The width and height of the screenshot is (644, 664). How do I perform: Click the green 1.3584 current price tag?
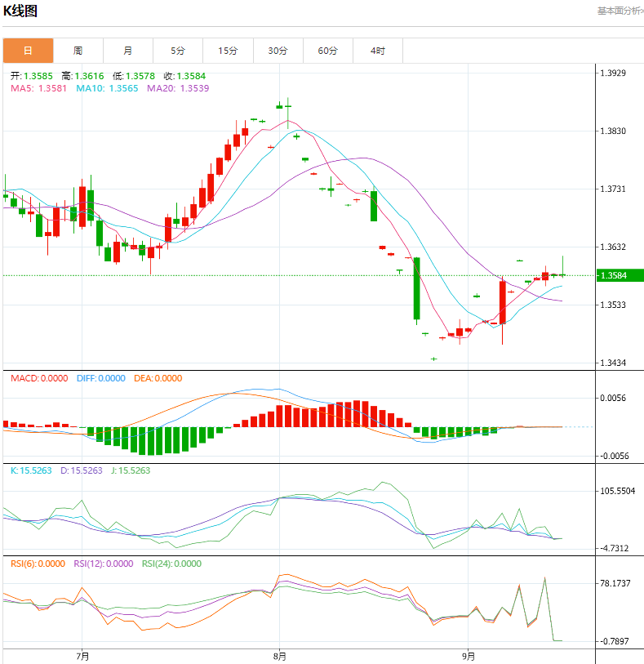(619, 276)
